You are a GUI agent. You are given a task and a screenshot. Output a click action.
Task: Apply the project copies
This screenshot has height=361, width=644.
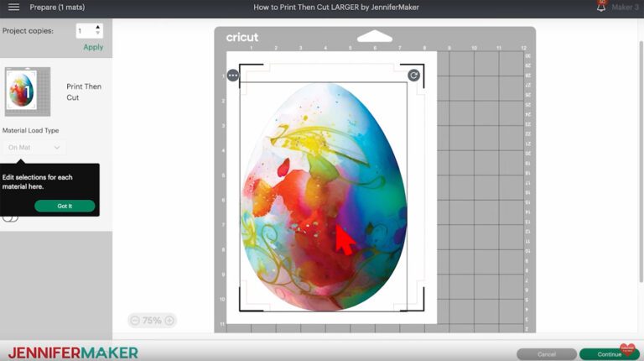point(93,47)
